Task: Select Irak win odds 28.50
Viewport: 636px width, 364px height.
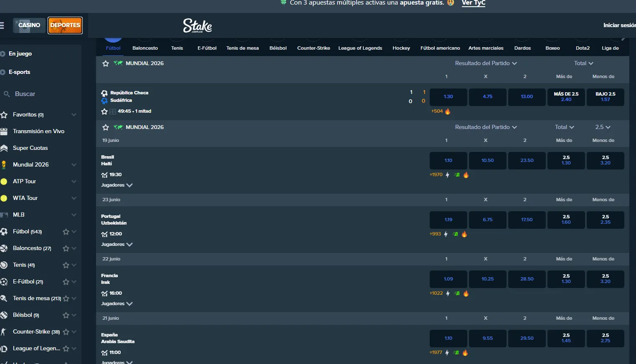Action: click(x=527, y=279)
